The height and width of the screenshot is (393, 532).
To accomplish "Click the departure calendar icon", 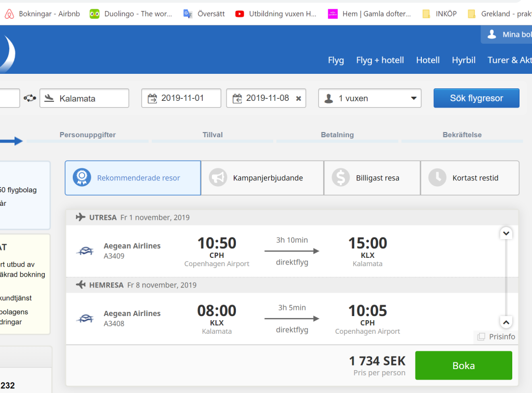I will point(152,98).
